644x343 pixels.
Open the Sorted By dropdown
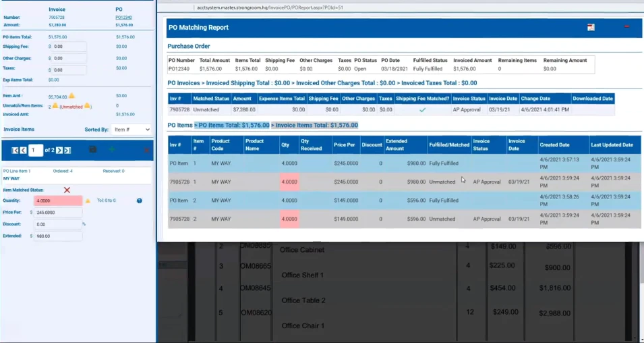(131, 130)
